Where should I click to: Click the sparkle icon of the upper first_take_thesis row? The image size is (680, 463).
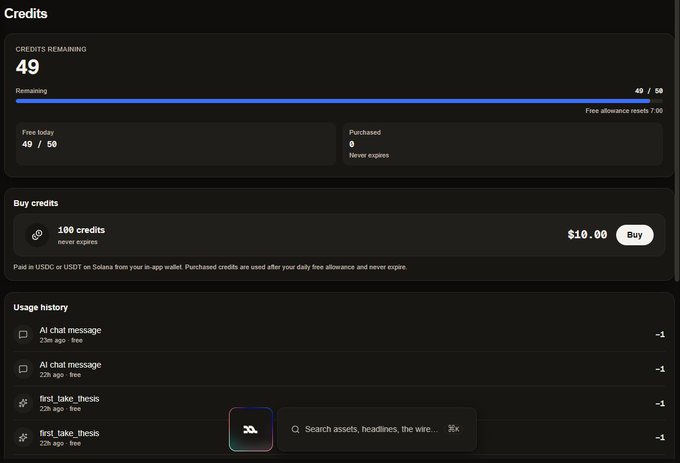pyautogui.click(x=23, y=403)
